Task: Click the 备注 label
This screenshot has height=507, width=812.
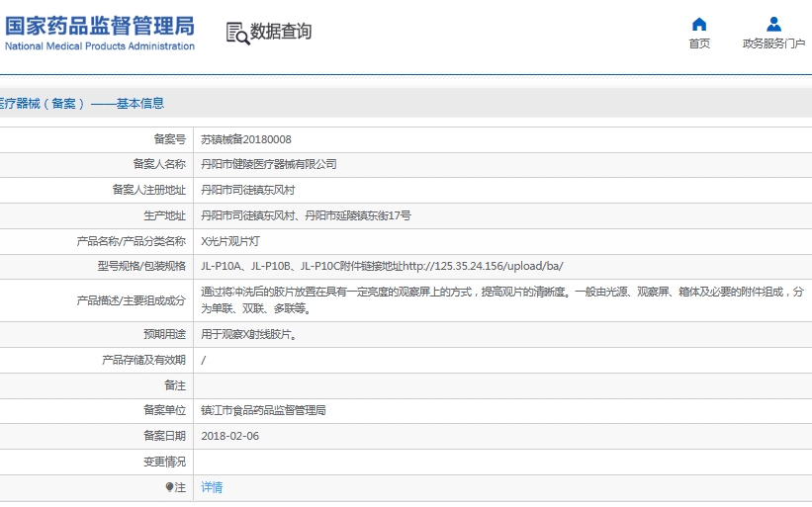Action: [x=174, y=386]
